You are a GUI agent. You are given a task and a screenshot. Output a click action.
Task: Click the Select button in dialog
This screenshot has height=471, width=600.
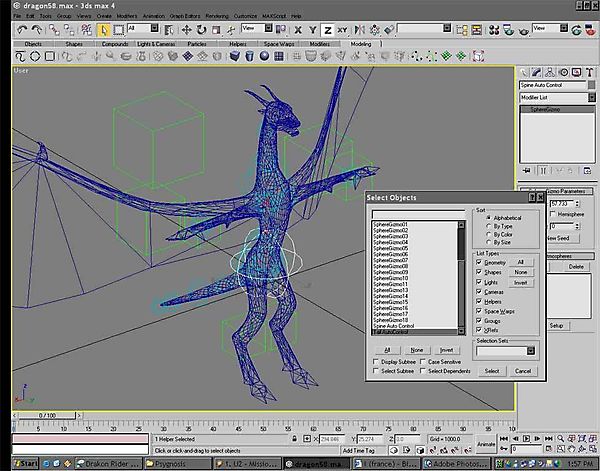(492, 371)
